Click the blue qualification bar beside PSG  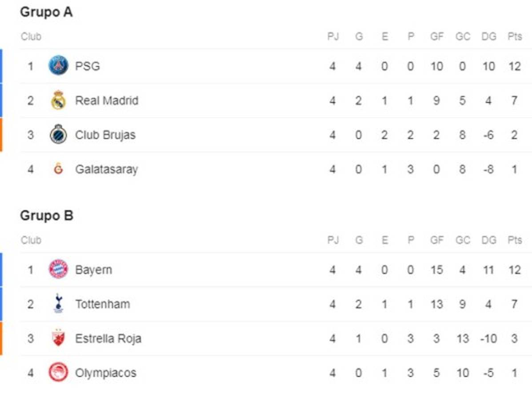coord(1,66)
